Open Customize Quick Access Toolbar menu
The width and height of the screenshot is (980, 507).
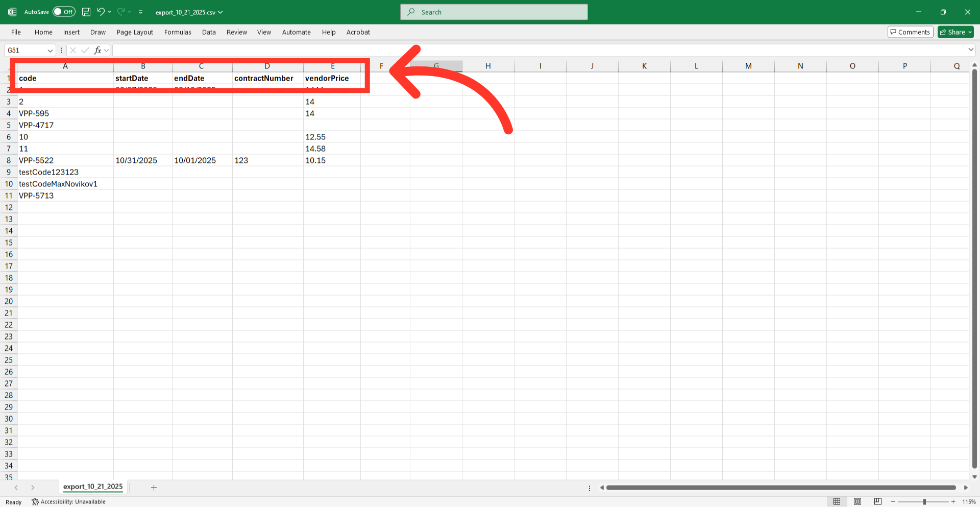click(x=140, y=12)
